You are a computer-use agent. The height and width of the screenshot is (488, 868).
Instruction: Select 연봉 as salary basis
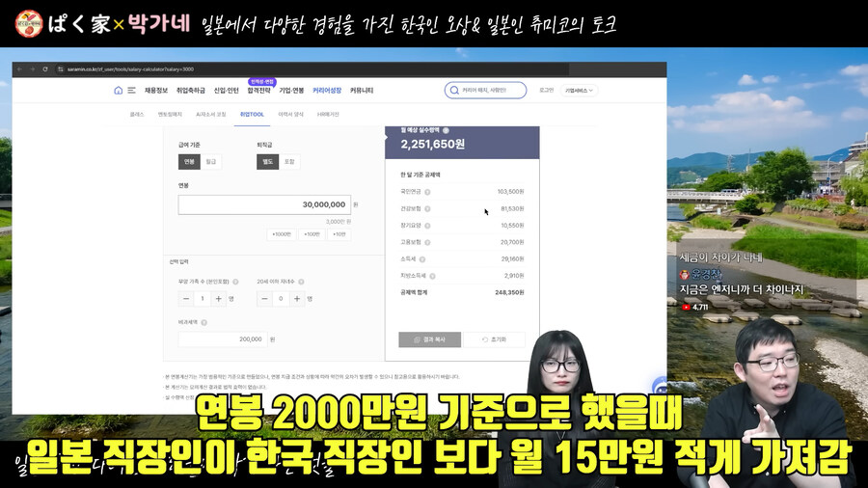[189, 162]
